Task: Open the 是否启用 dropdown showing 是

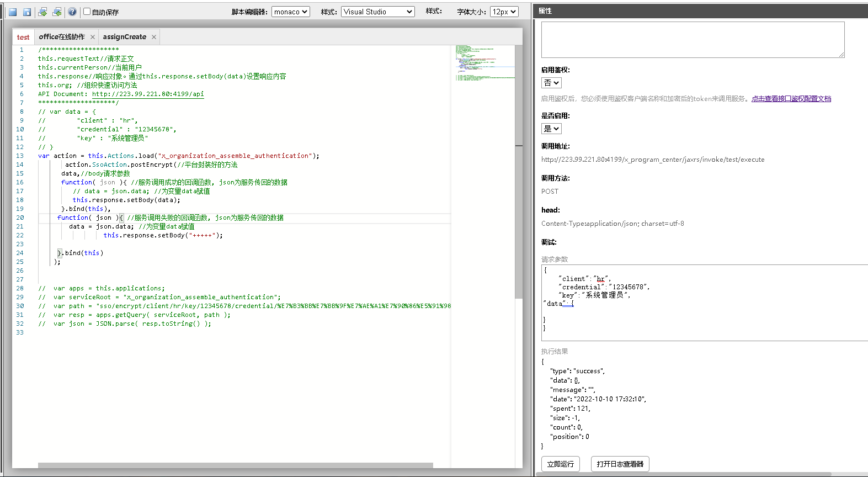Action: tap(551, 129)
